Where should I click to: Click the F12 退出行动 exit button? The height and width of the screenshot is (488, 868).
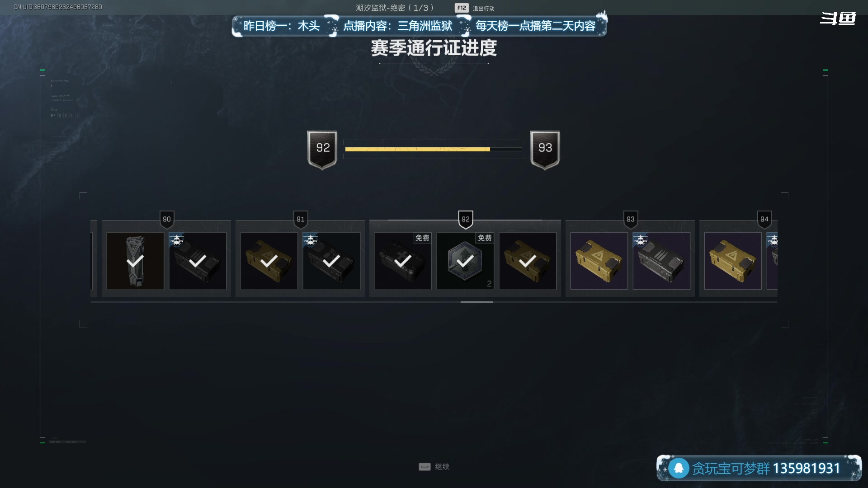click(x=475, y=8)
